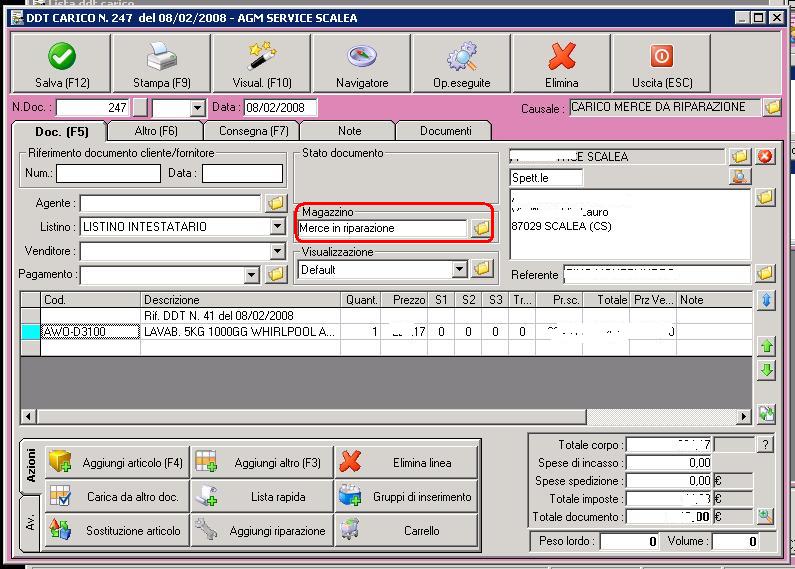
Task: Save the document with Salva (F12)
Action: 61,64
